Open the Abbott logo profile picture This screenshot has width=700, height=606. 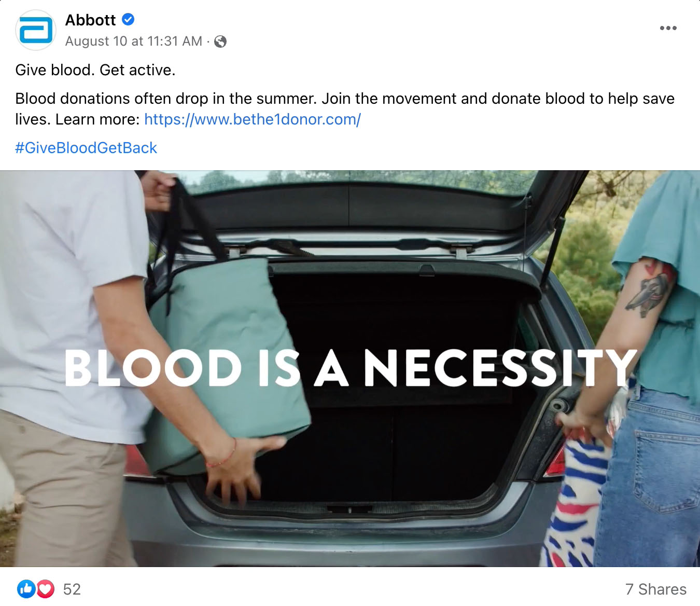tap(35, 30)
